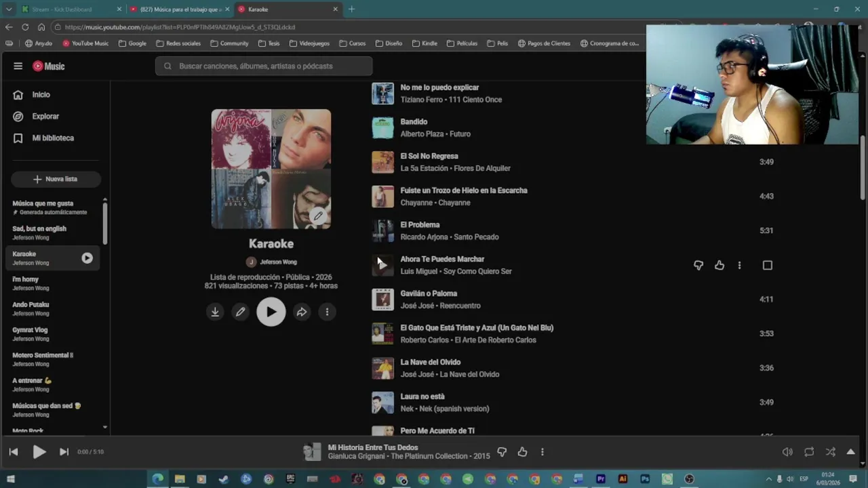Edit the Karaoke playlist cover image
This screenshot has width=868, height=488.
317,216
